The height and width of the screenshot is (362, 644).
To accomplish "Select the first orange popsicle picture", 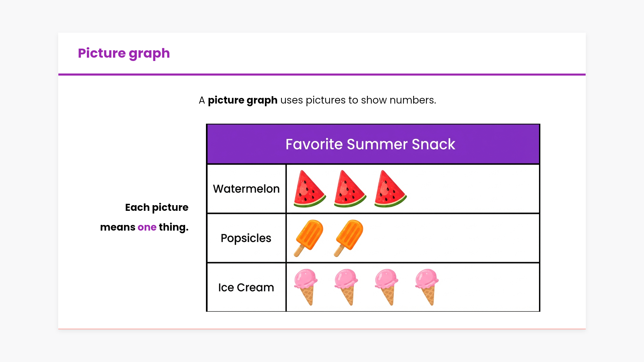I will 309,237.
